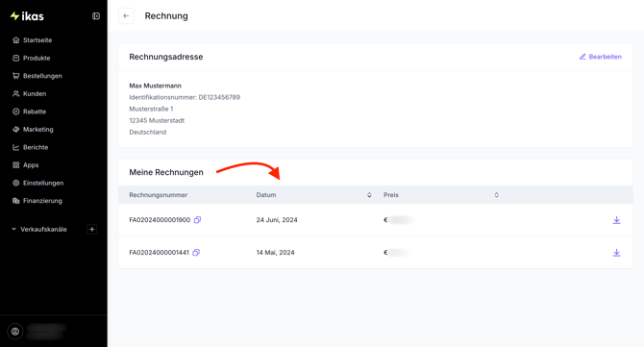
Task: Click the ikas logo
Action: (x=27, y=16)
